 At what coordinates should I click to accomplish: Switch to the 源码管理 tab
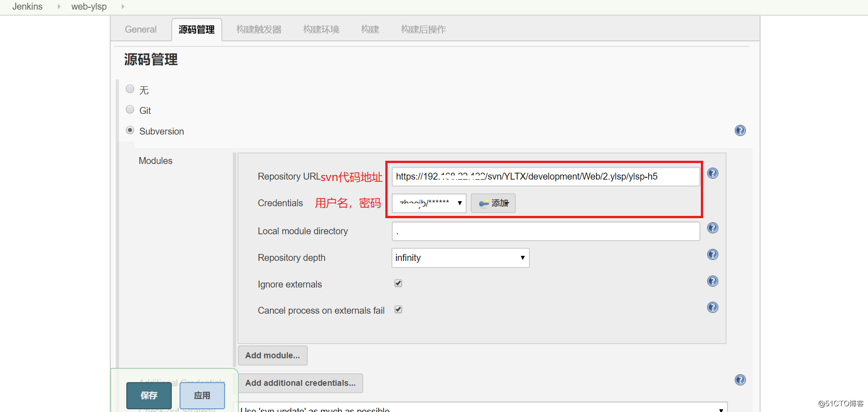[197, 29]
